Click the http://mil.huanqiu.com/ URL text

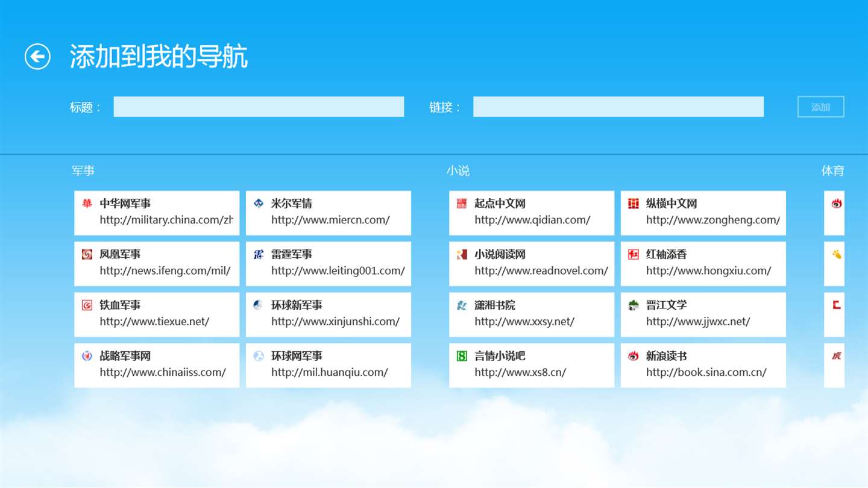[330, 372]
